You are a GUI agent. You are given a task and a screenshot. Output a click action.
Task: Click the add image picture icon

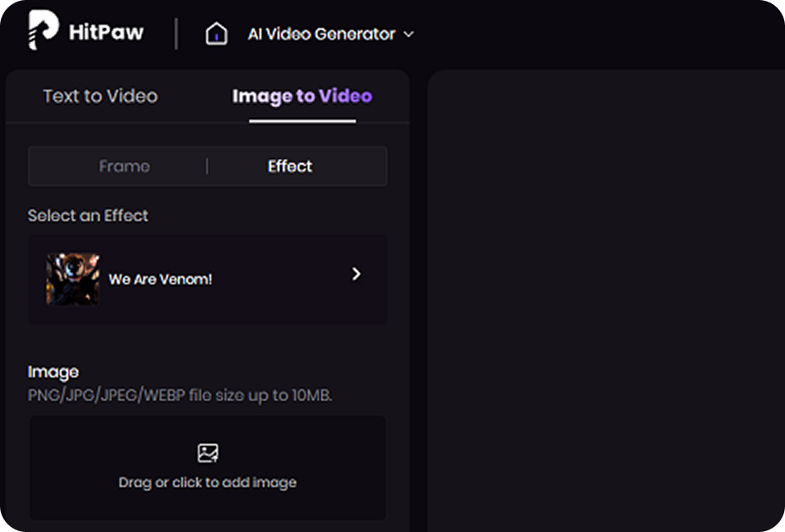pyautogui.click(x=208, y=453)
